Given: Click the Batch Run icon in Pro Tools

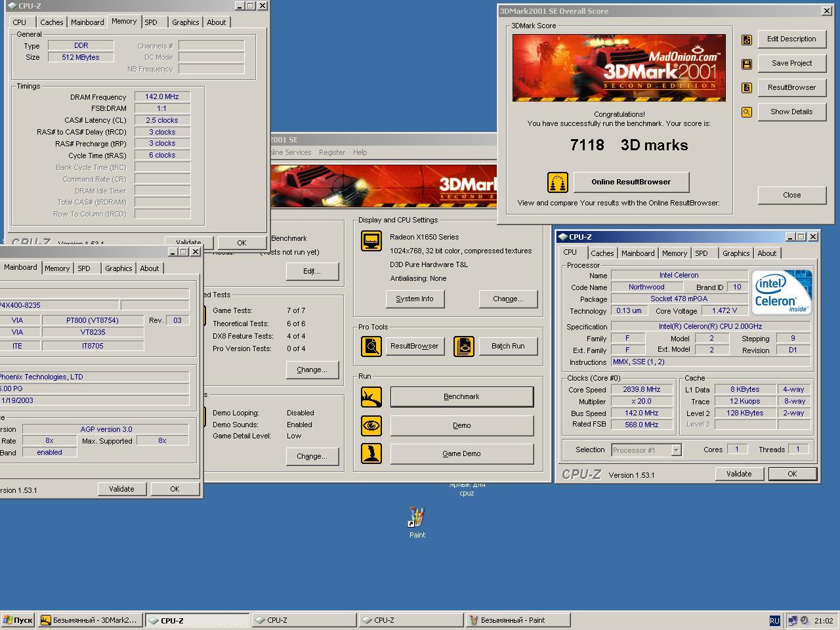Looking at the screenshot, I should (x=463, y=346).
